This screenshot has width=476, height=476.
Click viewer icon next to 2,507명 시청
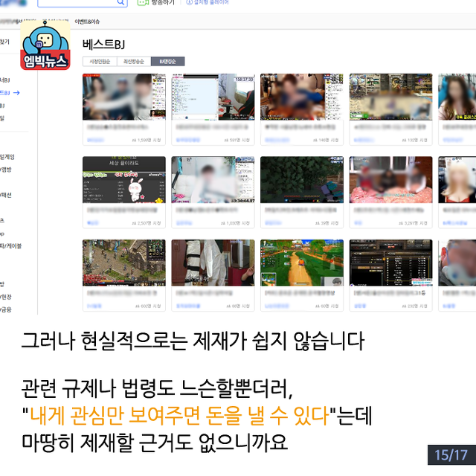pos(134,223)
